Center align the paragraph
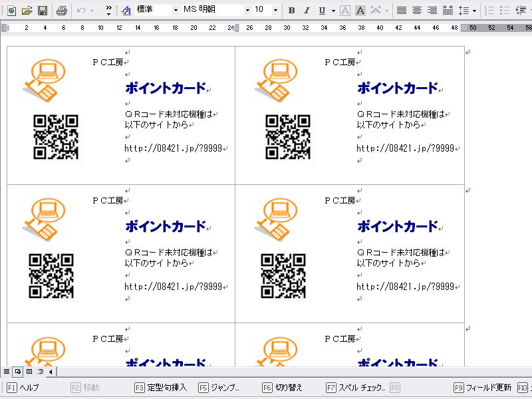Viewport: 532px width, 399px height. [417, 11]
